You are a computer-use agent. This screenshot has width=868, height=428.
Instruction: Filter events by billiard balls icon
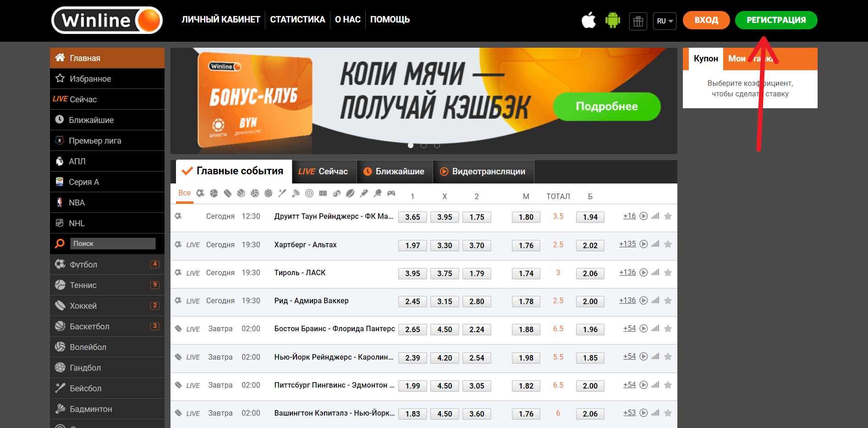point(336,193)
